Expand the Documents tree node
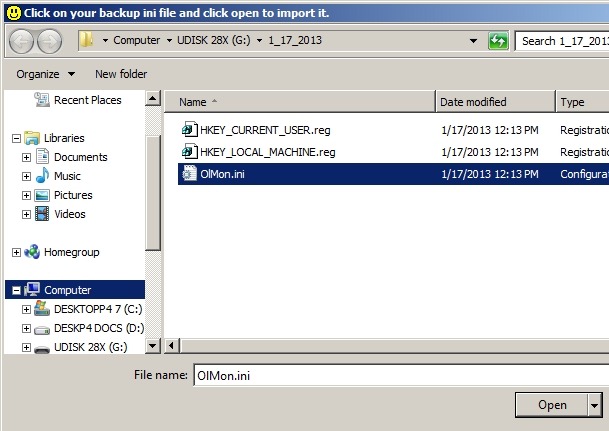 pyautogui.click(x=26, y=157)
